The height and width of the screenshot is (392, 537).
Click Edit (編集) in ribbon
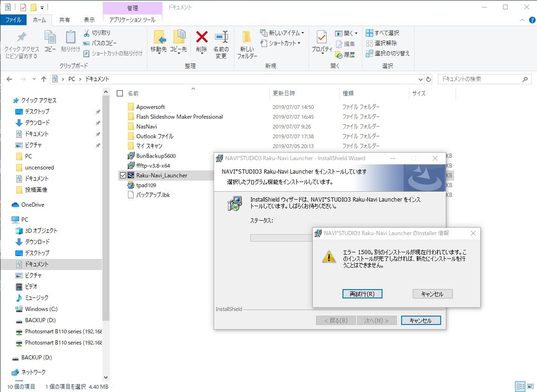pos(345,44)
